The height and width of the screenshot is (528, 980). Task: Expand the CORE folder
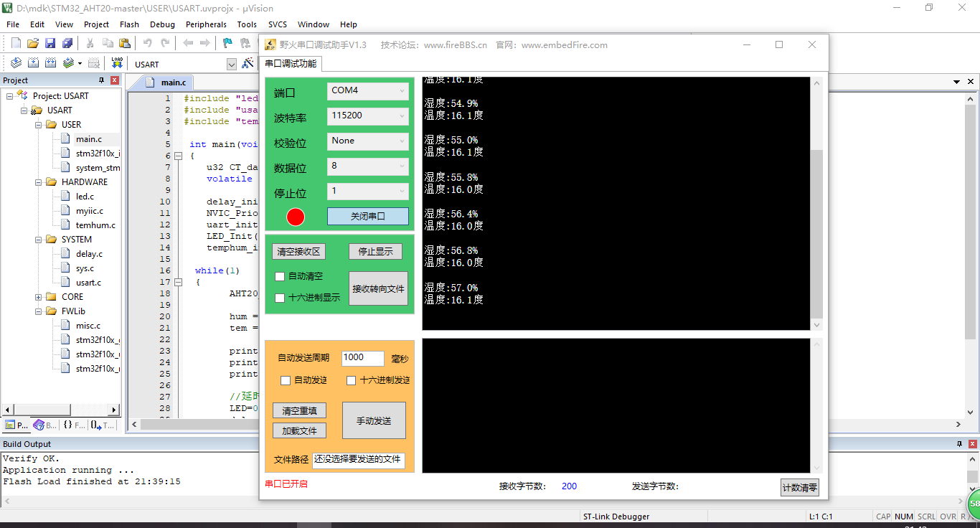click(38, 296)
